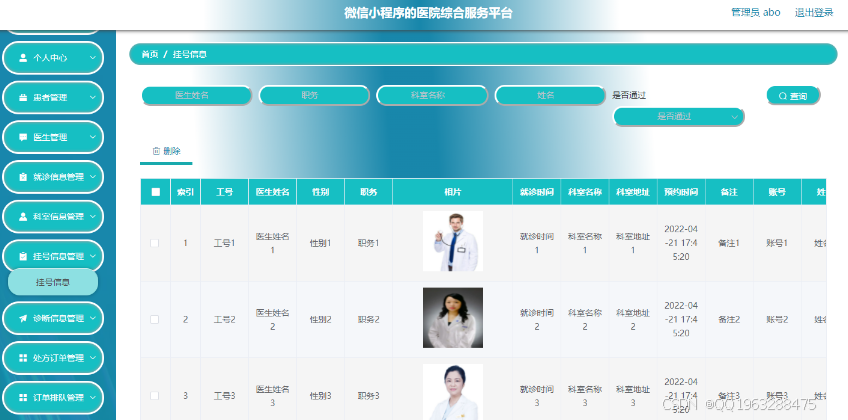The height and width of the screenshot is (420, 848).
Task: Click the 账号2 cell
Action: (777, 319)
